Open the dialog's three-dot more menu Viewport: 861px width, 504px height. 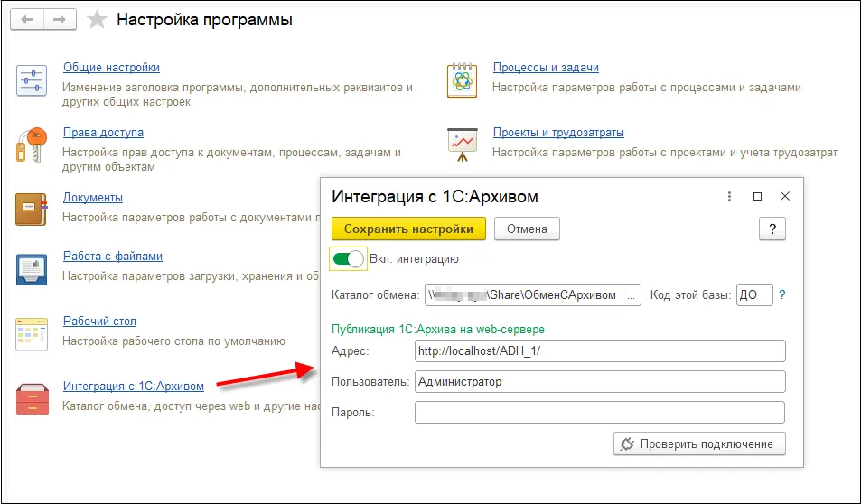coord(729,197)
